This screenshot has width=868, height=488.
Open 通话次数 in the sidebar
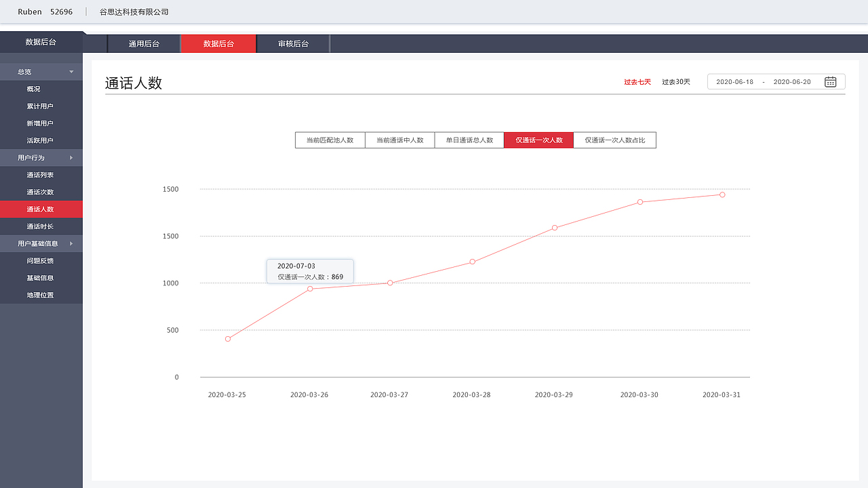click(41, 192)
